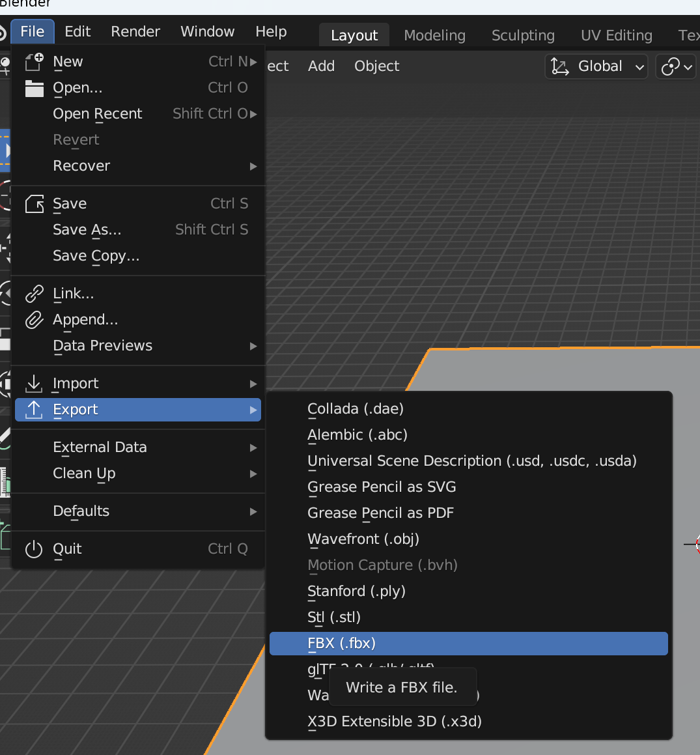Click the pivot point link icon
Image resolution: width=700 pixels, height=755 pixels.
click(671, 66)
